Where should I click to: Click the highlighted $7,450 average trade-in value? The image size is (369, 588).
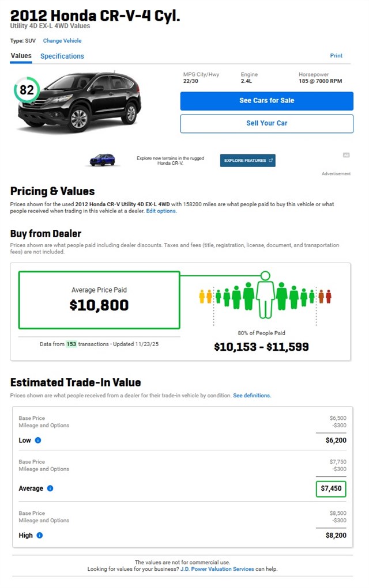click(x=331, y=489)
